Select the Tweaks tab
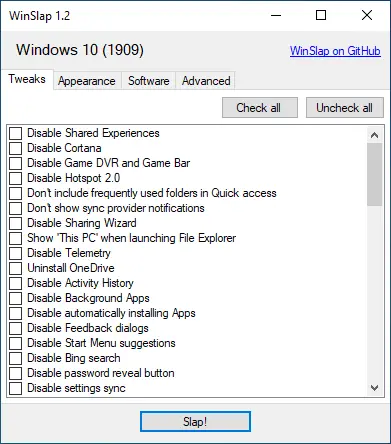The height and width of the screenshot is (444, 391). pyautogui.click(x=27, y=79)
